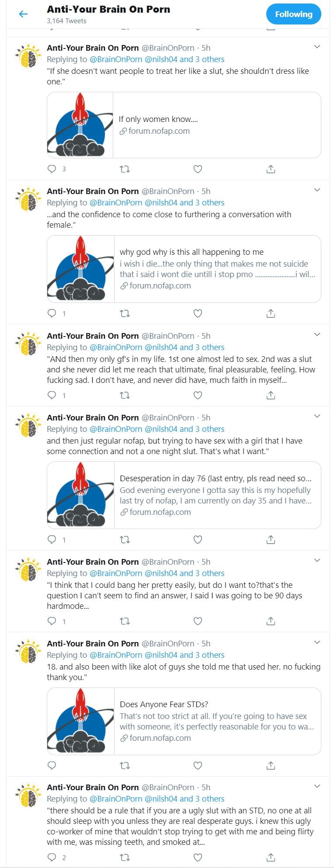Image resolution: width=334 pixels, height=868 pixels.
Task: Share the "Desesperation in day 76" tweet
Action: coord(271,540)
